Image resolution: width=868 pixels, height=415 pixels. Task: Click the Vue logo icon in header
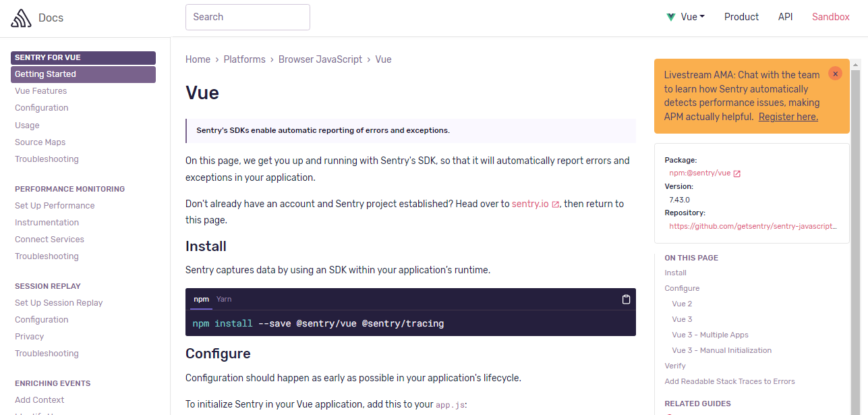pos(671,17)
